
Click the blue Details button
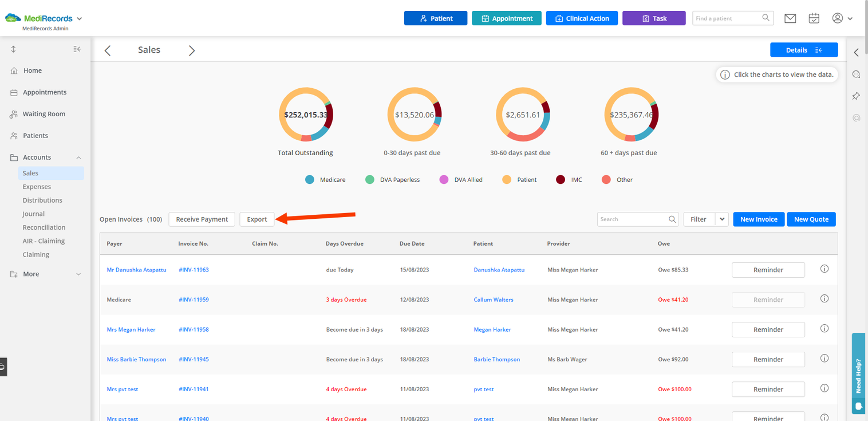[804, 50]
